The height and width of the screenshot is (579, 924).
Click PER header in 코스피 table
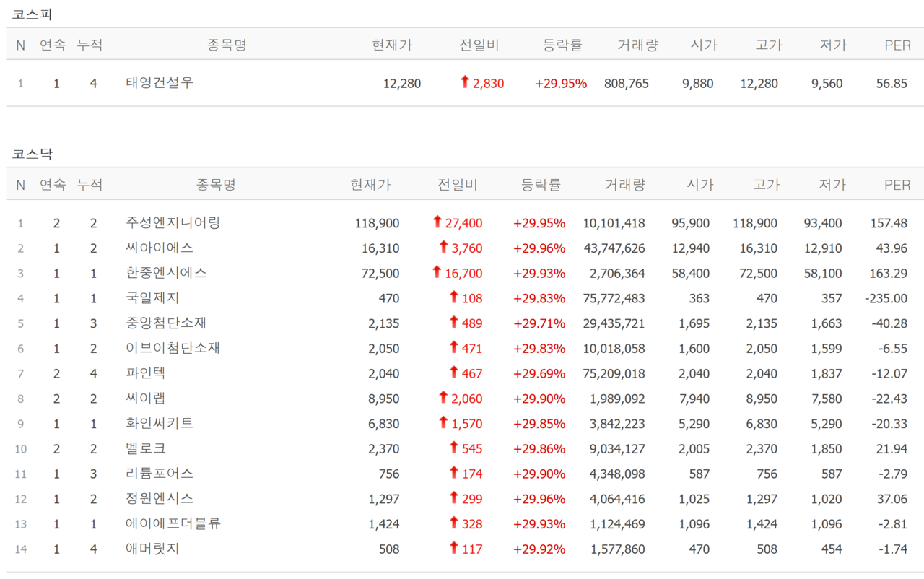click(898, 45)
